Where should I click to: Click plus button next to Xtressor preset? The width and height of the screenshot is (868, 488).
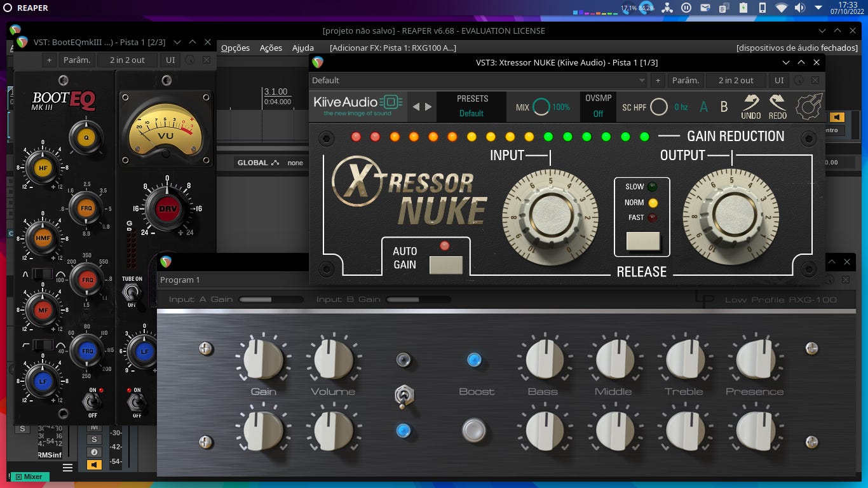point(658,80)
